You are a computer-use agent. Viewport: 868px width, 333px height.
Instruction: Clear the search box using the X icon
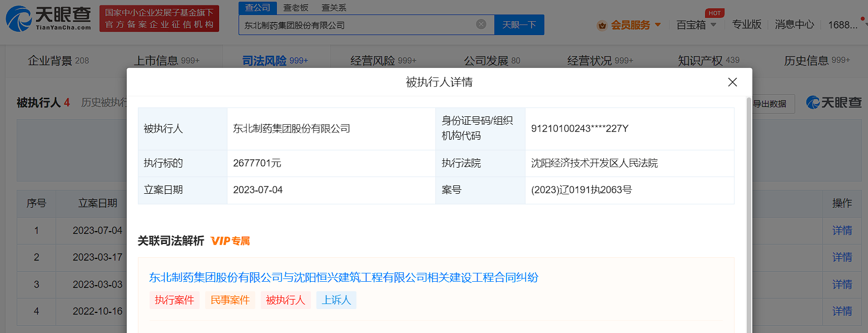click(x=481, y=23)
